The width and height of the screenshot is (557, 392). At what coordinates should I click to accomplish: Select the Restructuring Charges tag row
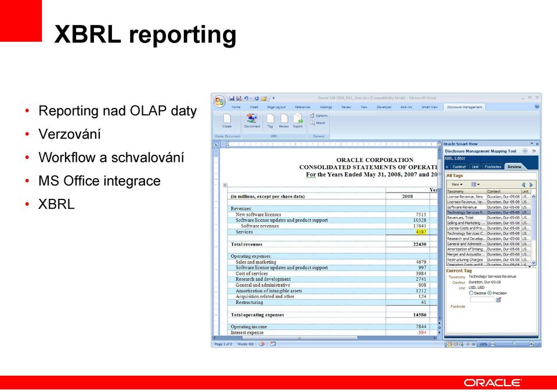tap(489, 260)
